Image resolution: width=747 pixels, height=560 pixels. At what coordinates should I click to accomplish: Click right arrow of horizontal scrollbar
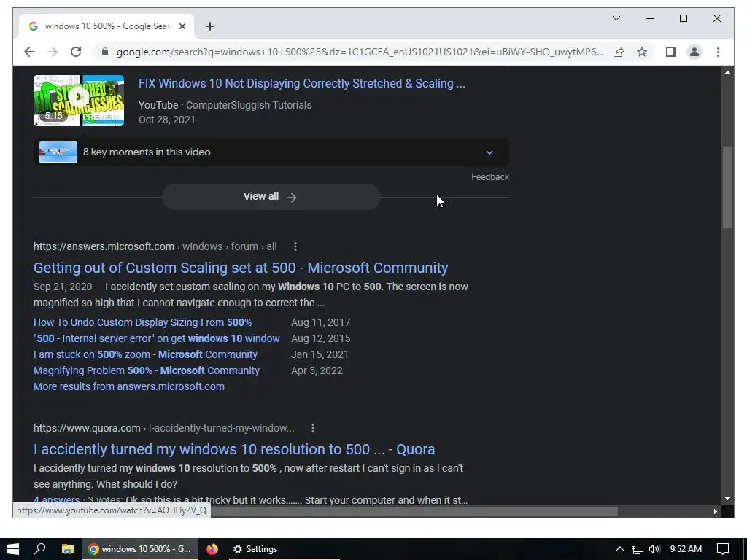716,511
